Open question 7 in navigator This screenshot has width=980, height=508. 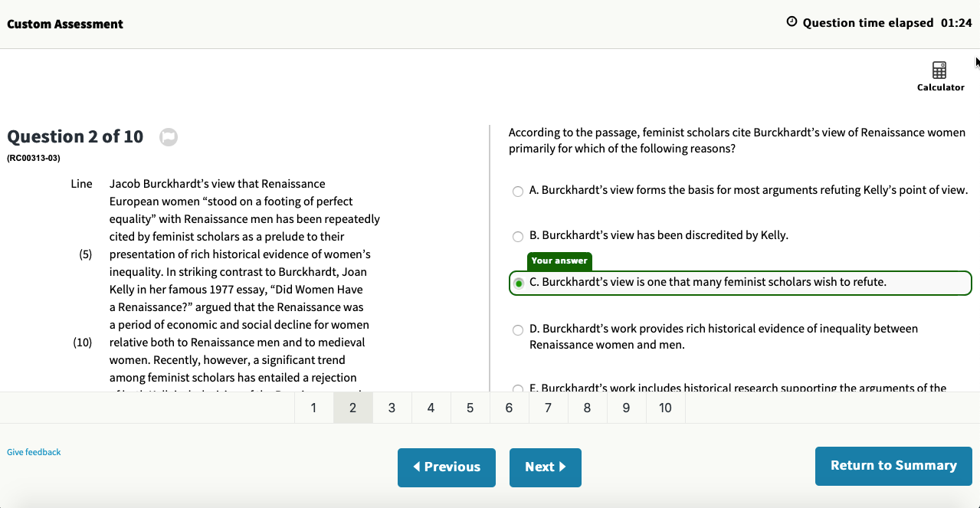[x=548, y=408]
